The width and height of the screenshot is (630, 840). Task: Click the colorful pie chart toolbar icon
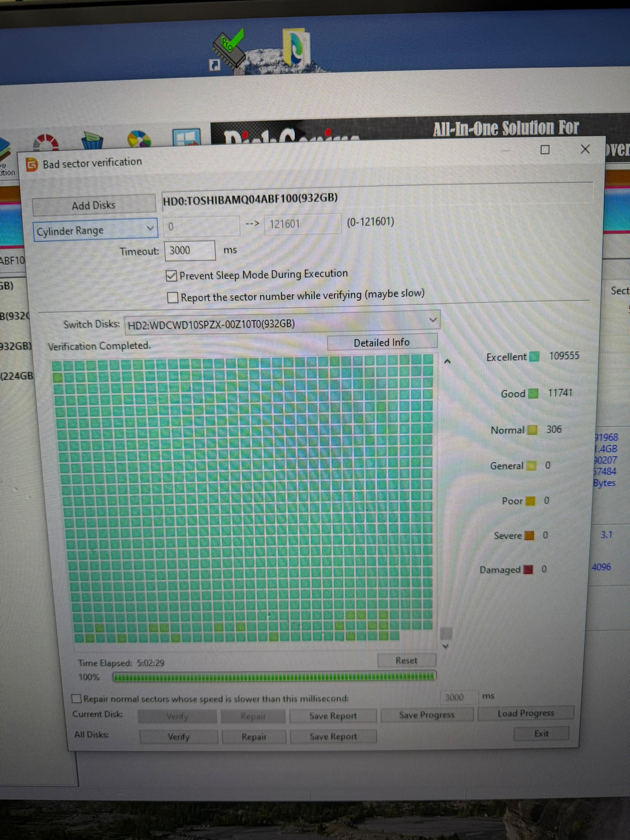click(139, 139)
